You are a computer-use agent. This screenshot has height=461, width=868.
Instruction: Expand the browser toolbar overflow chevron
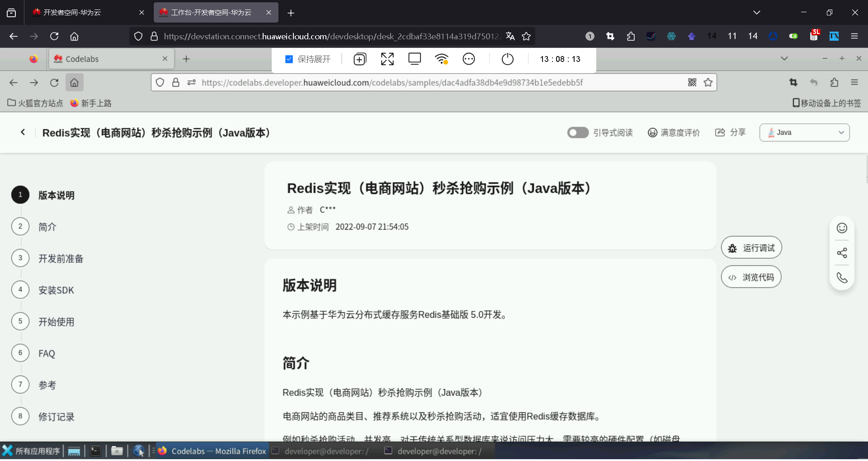coord(757,12)
